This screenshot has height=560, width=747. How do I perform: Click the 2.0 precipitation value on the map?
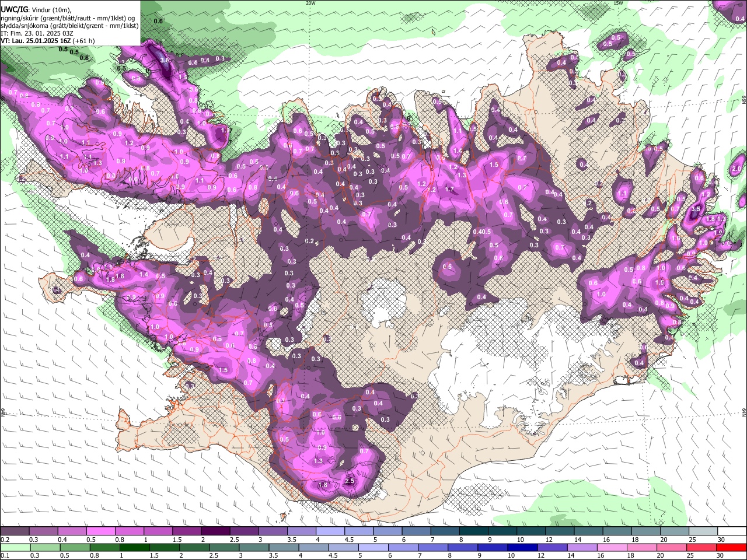pyautogui.click(x=735, y=168)
